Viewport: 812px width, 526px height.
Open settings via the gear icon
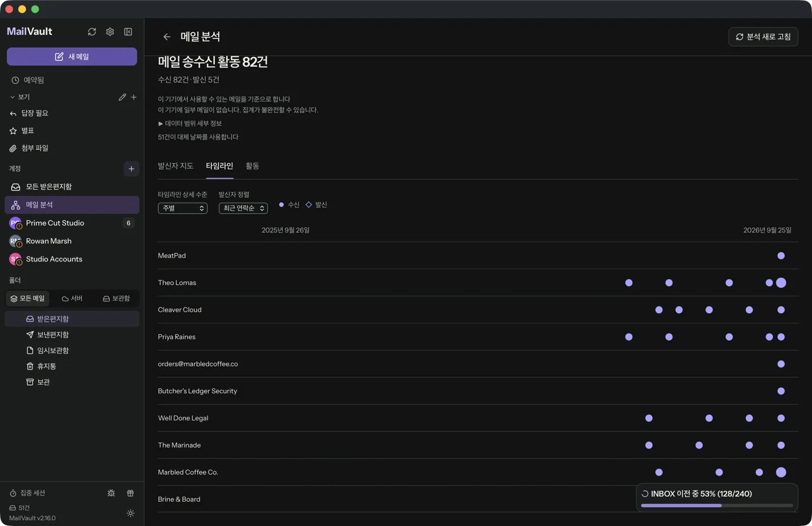point(110,32)
